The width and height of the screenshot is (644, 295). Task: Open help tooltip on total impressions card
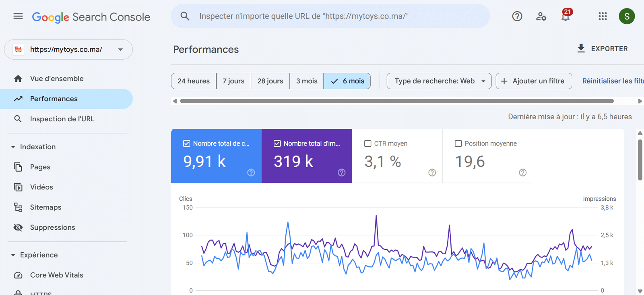click(342, 172)
